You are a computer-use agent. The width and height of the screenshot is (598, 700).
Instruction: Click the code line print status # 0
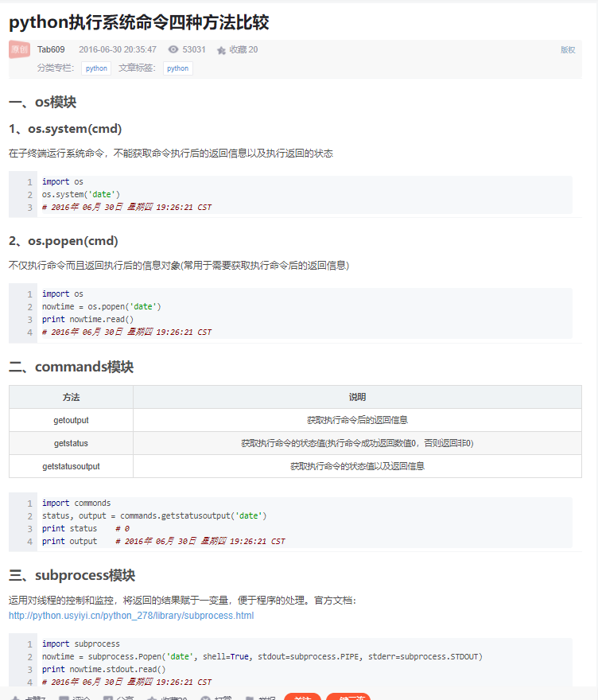(x=86, y=528)
